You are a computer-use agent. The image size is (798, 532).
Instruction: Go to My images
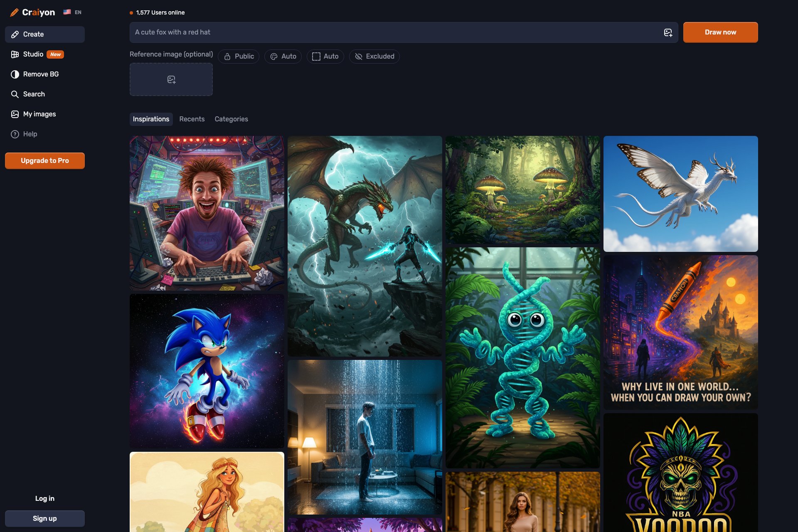39,114
